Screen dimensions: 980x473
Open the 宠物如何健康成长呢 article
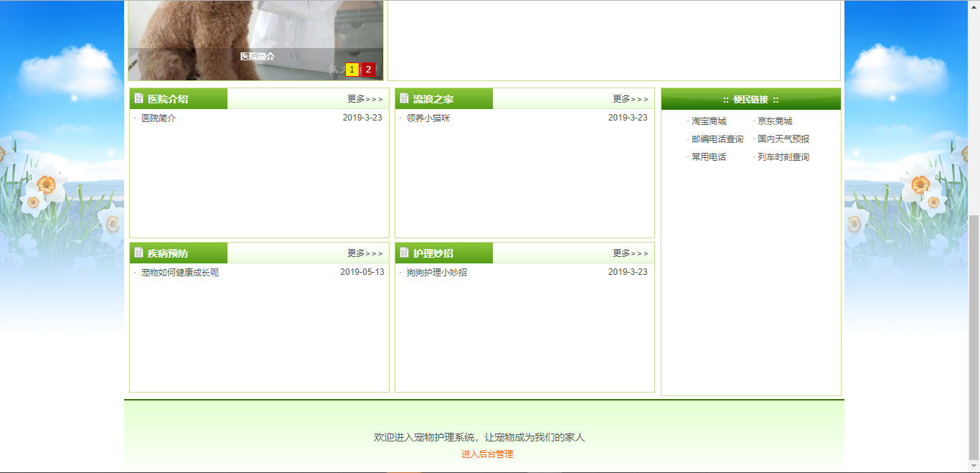pos(180,273)
